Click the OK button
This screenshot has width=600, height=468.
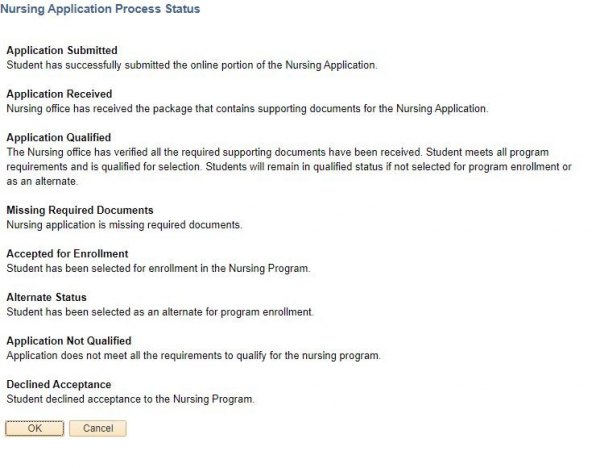pos(34,428)
